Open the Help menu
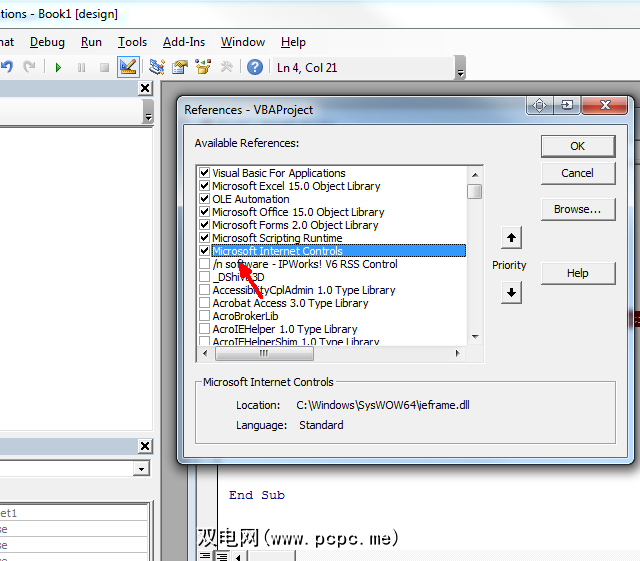 (x=293, y=42)
